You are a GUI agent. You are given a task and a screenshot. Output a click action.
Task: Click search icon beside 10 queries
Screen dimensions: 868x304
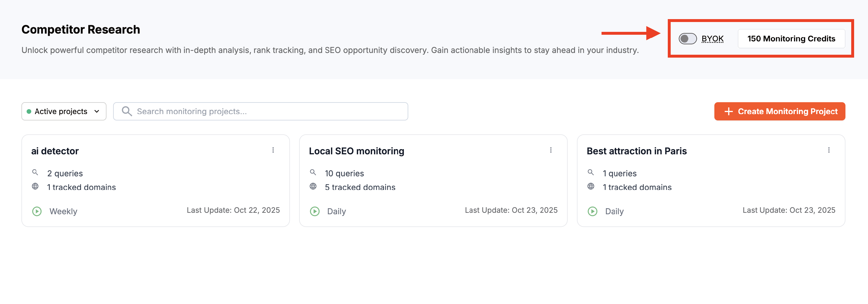click(x=313, y=173)
